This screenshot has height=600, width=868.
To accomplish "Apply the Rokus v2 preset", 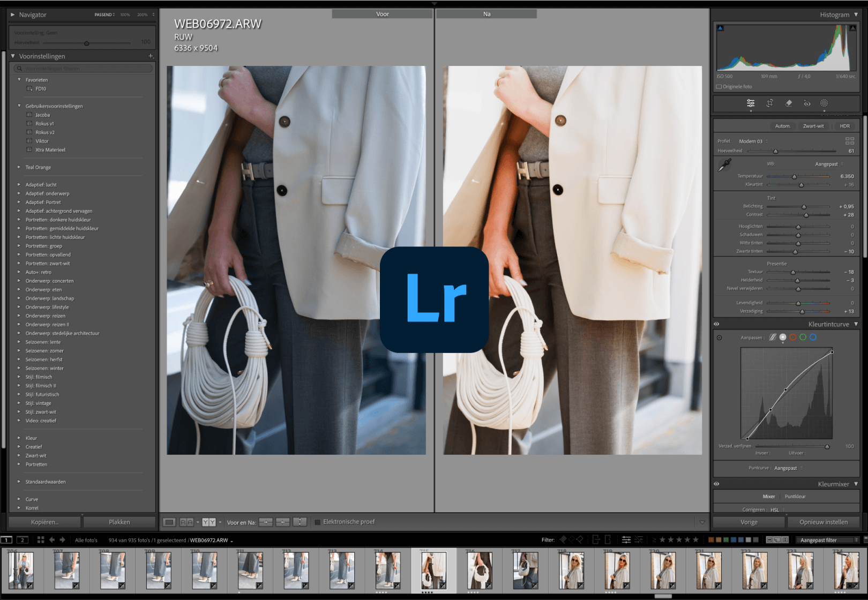I will pos(45,132).
